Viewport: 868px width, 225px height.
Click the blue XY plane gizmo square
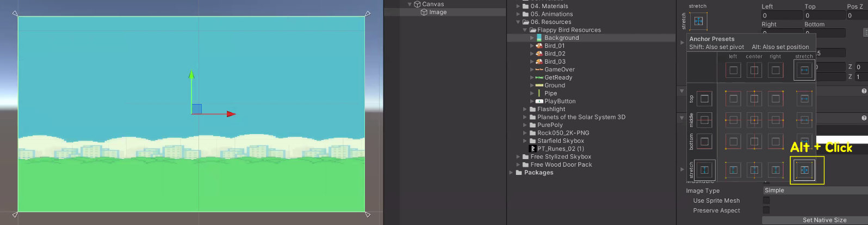tap(197, 109)
